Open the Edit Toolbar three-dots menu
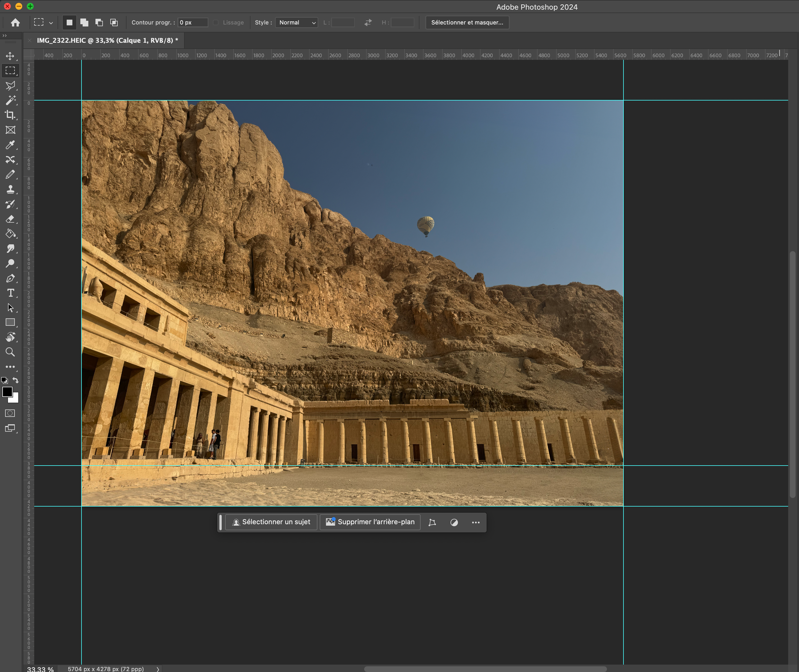799x672 pixels. (x=10, y=367)
